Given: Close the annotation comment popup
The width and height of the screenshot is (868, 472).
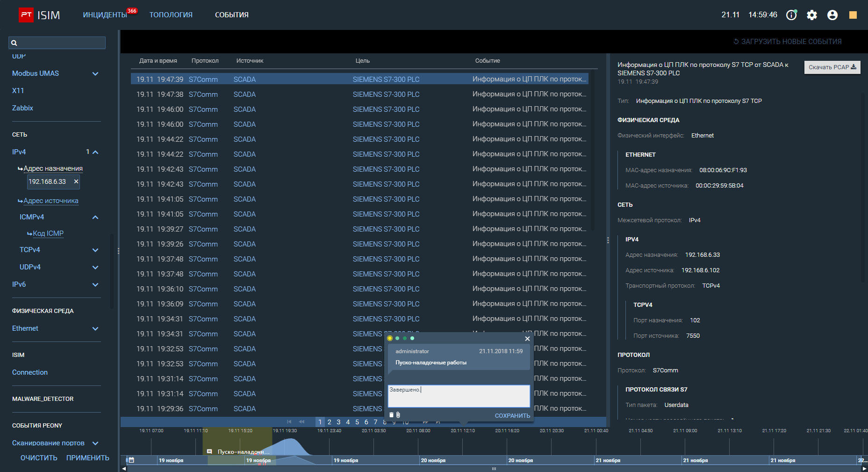Looking at the screenshot, I should [x=527, y=339].
